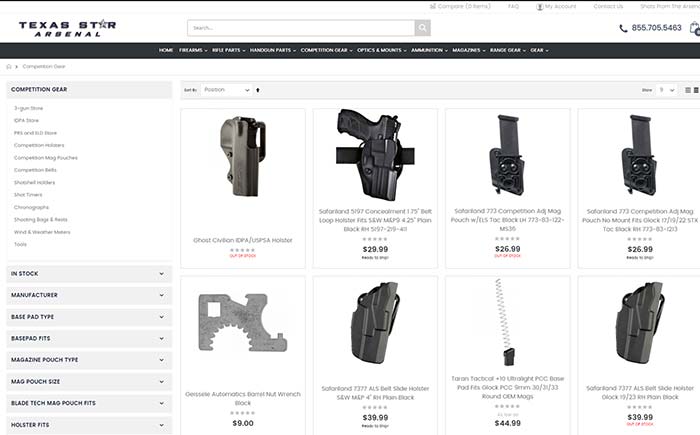
Task: Click the Competition Gear breadcrumb
Action: (x=44, y=67)
